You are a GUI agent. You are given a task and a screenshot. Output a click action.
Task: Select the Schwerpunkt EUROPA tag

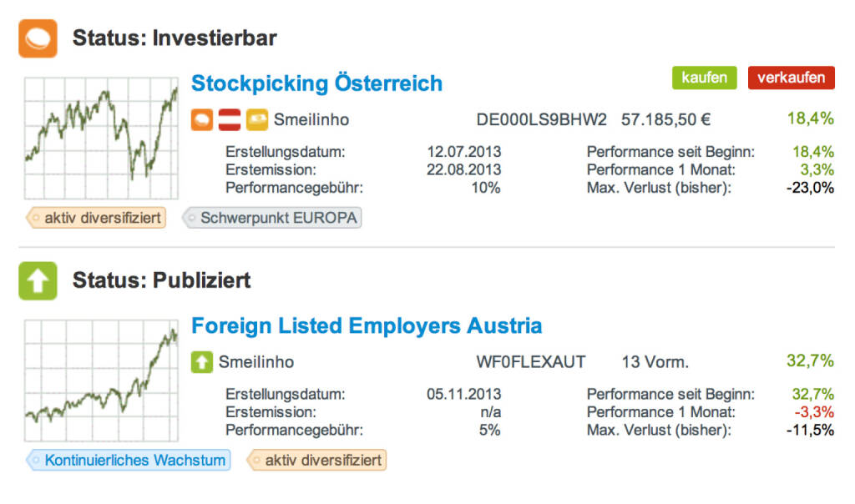coord(272,219)
